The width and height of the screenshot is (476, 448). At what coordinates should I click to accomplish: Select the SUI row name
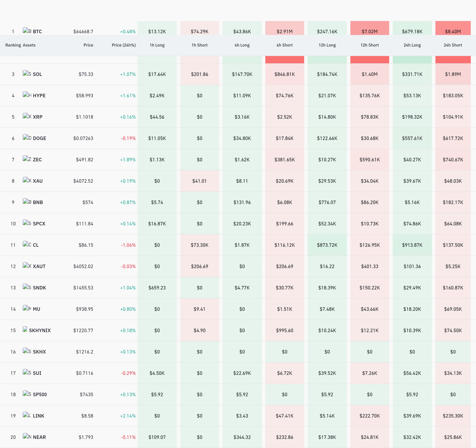(37, 373)
